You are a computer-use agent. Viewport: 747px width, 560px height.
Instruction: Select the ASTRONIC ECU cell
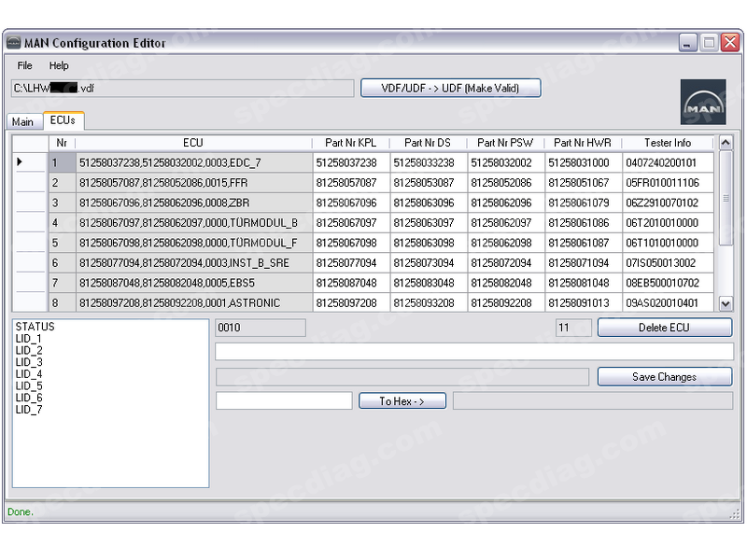pos(193,303)
